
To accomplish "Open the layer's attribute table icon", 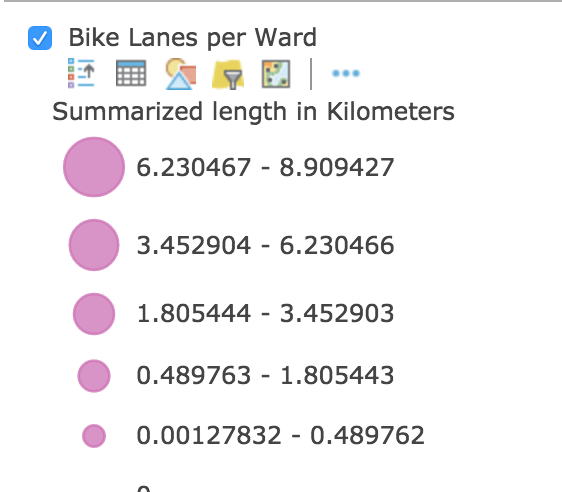I will pos(131,73).
